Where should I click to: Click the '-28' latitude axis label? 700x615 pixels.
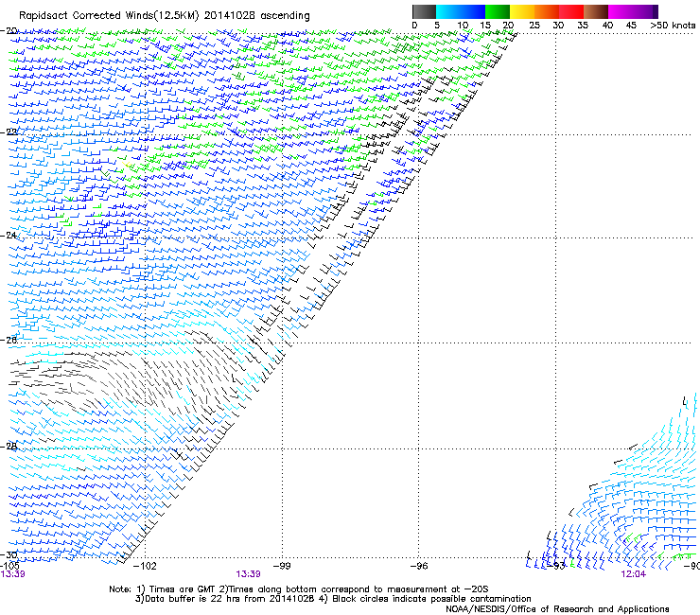pyautogui.click(x=9, y=447)
